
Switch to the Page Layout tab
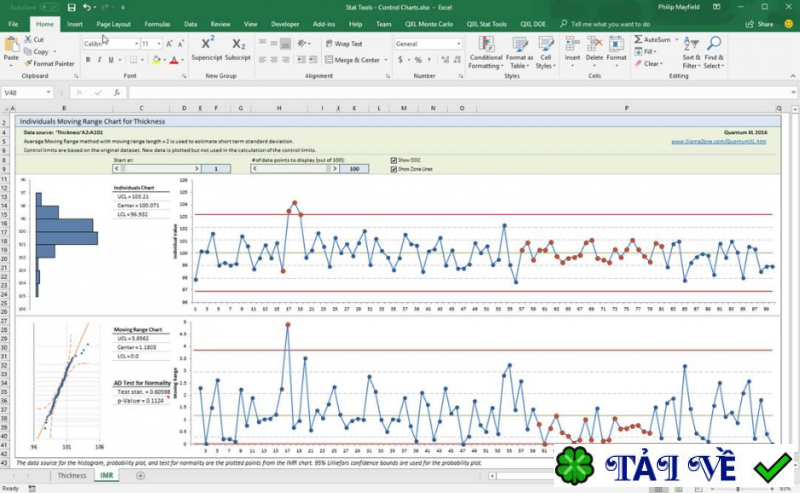[x=113, y=24]
